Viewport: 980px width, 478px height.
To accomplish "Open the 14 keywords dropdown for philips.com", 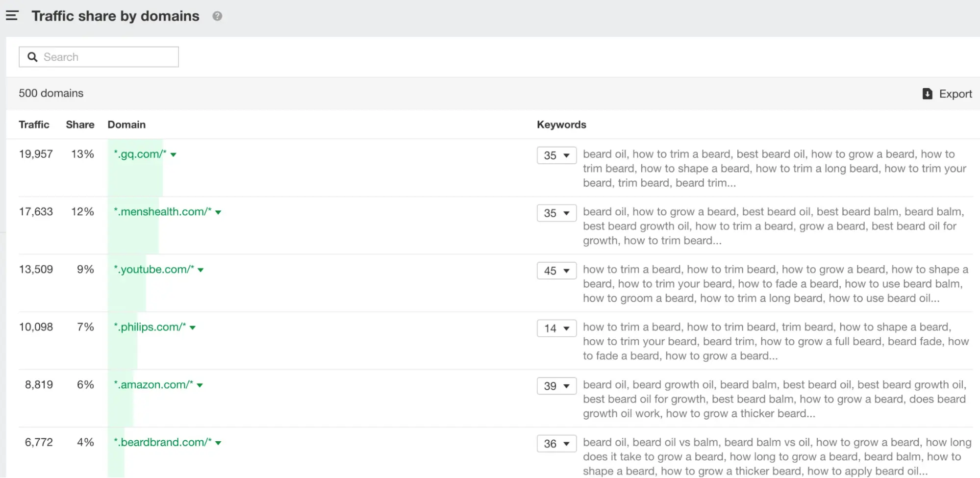I will (x=556, y=328).
